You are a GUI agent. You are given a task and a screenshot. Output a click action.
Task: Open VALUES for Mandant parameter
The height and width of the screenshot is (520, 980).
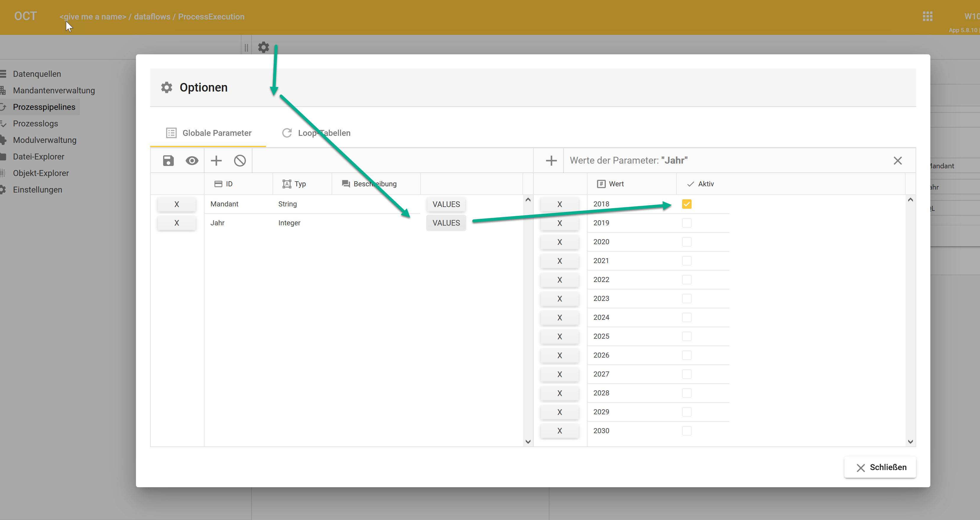pos(446,204)
